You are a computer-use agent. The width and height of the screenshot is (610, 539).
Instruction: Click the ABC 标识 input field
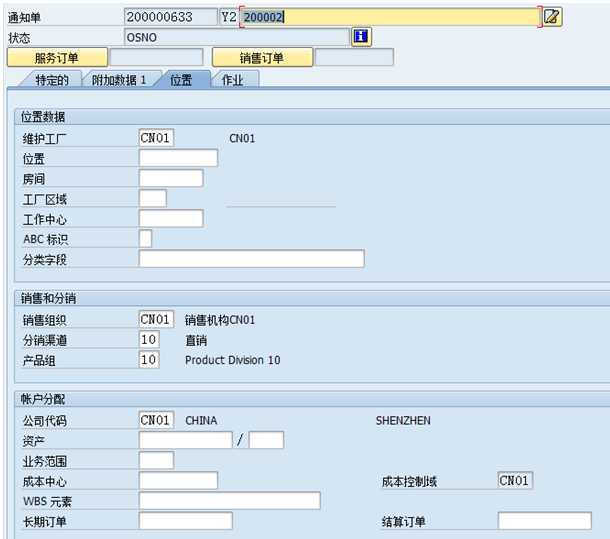coord(145,239)
